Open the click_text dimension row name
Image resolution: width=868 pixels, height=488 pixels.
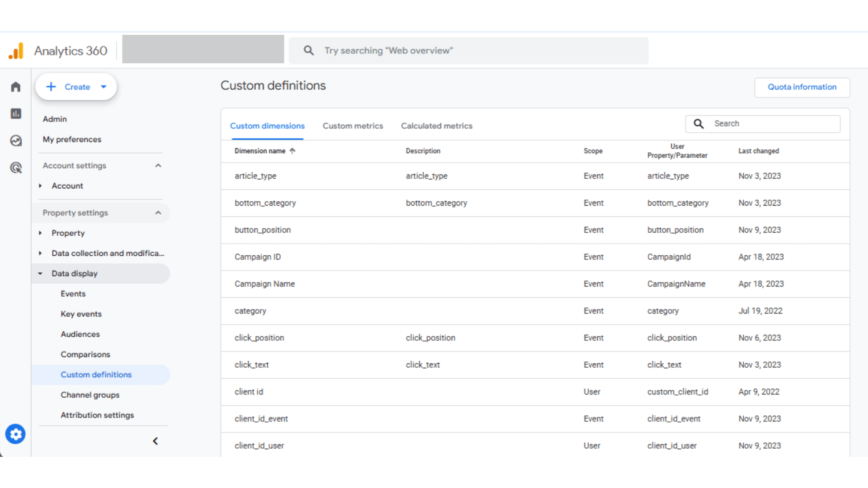252,365
